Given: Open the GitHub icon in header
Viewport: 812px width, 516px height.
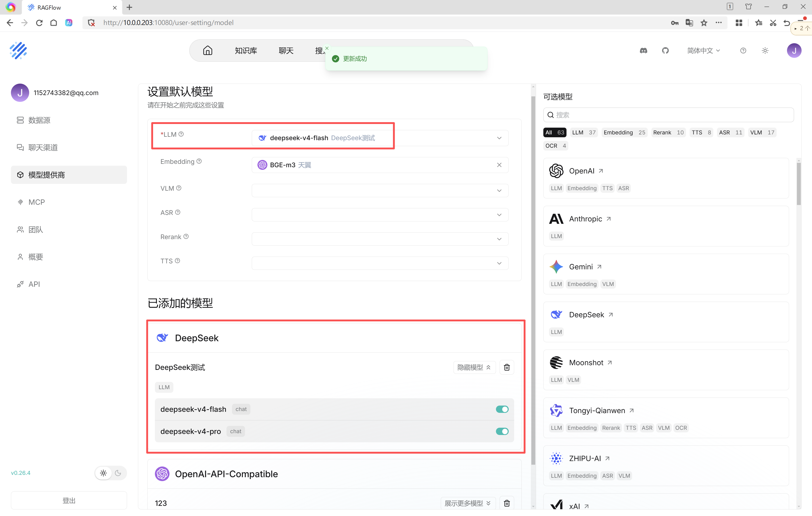Looking at the screenshot, I should tap(665, 51).
